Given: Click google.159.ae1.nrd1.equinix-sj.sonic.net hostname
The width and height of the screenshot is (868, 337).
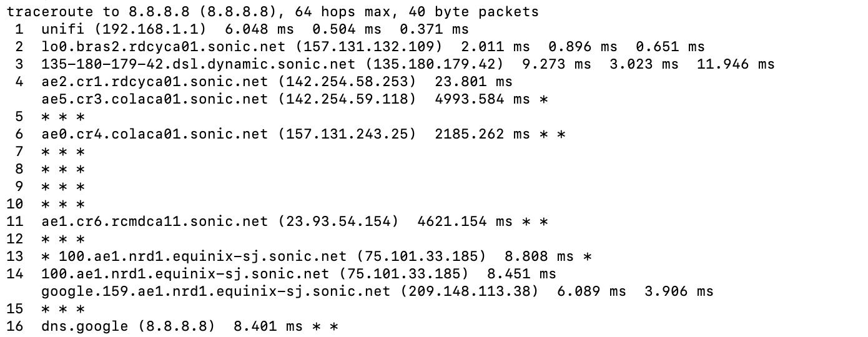Looking at the screenshot, I should [x=215, y=291].
